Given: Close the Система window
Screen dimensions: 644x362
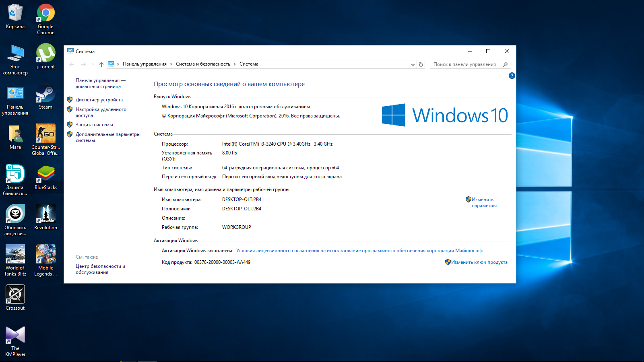Looking at the screenshot, I should tap(507, 51).
